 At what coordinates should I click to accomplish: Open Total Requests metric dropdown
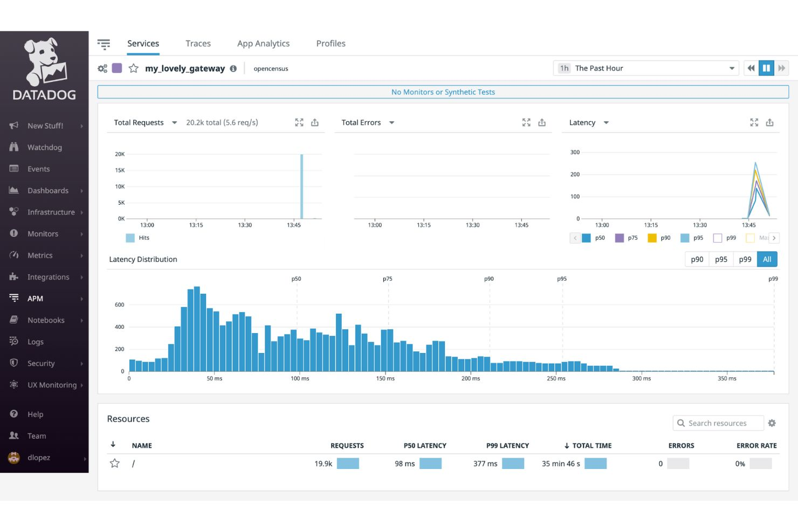click(x=146, y=122)
